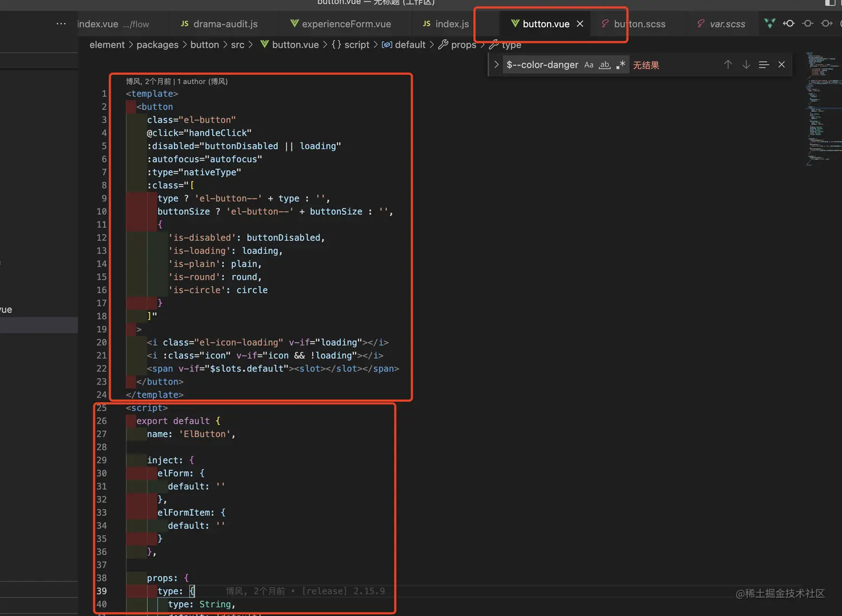Toggle find in selection icon
Image resolution: width=842 pixels, height=616 pixels.
pyautogui.click(x=763, y=65)
